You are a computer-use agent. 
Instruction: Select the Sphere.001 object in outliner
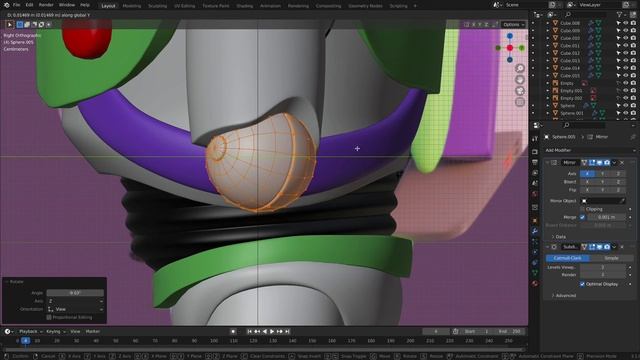coord(571,113)
